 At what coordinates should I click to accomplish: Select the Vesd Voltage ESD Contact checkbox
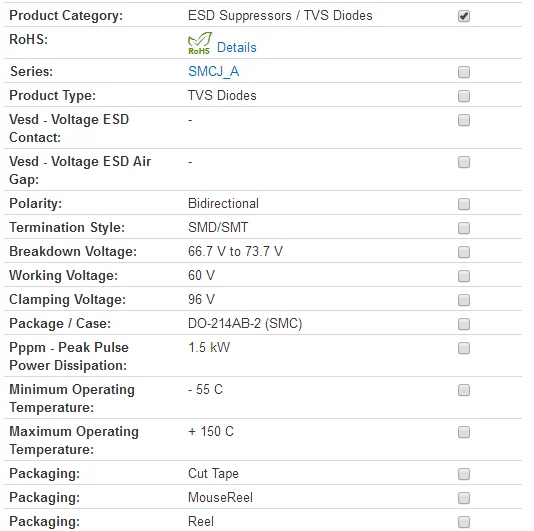[464, 120]
